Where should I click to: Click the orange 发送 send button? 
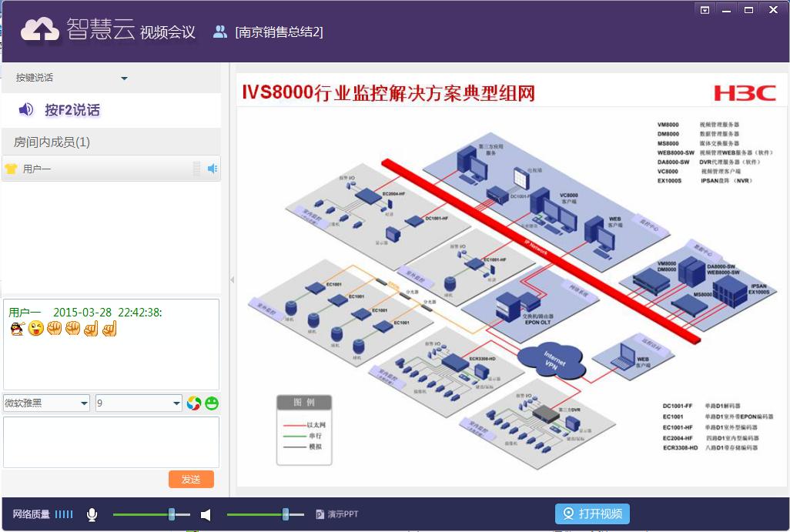[x=191, y=479]
